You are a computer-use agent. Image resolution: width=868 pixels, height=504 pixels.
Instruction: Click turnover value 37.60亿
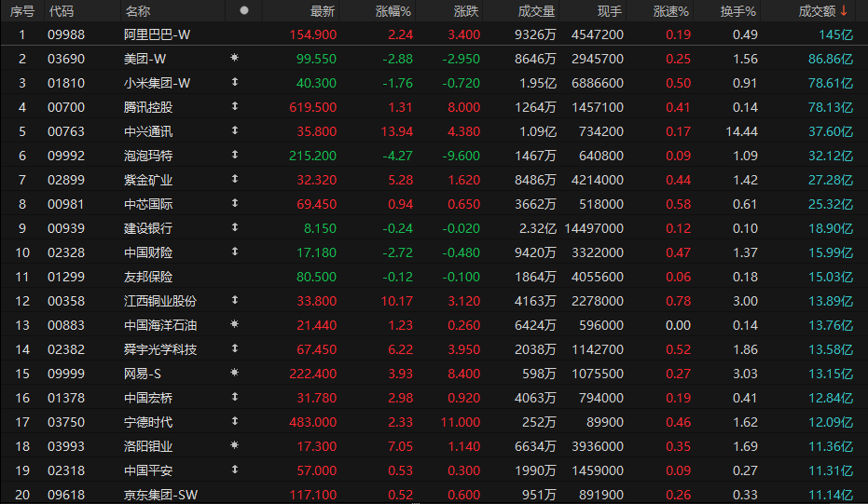(x=831, y=131)
